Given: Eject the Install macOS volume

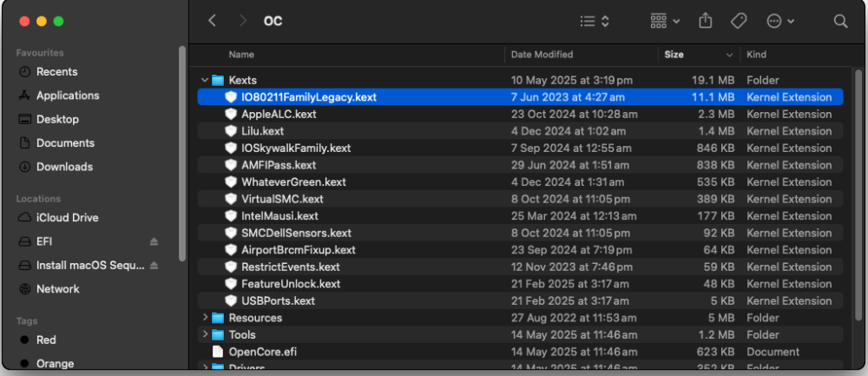Looking at the screenshot, I should 154,266.
